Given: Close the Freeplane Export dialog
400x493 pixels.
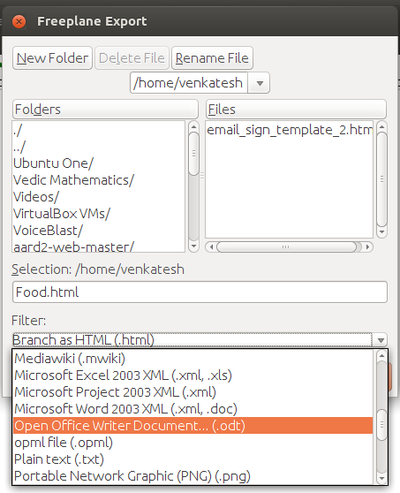Looking at the screenshot, I should click(x=19, y=22).
